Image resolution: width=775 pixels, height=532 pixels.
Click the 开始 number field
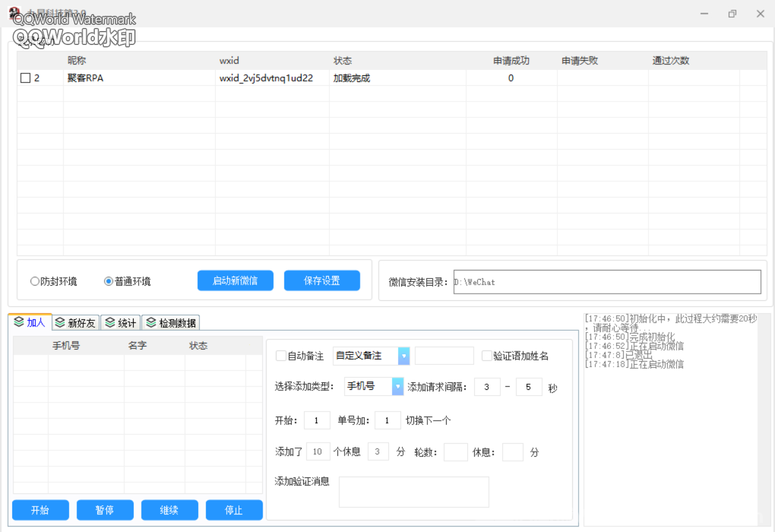click(317, 420)
